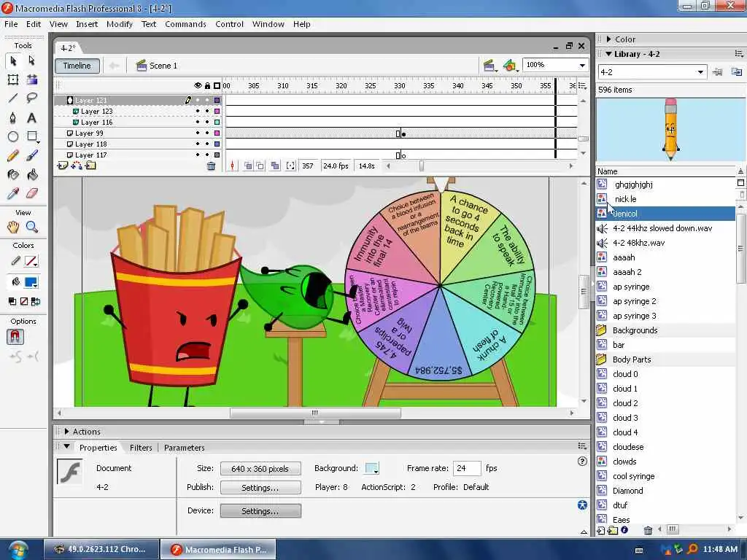Toggle outline square for Layer 116
747x560 pixels.
click(x=217, y=122)
